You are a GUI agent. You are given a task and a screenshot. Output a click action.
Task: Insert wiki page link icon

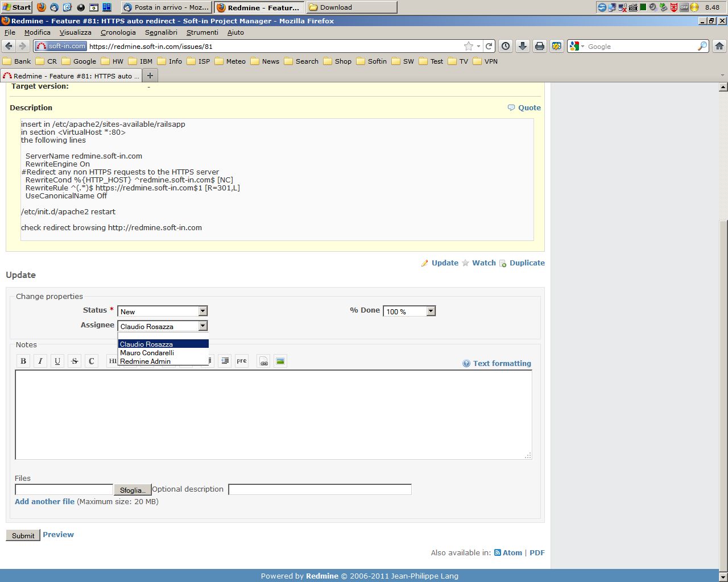[263, 361]
